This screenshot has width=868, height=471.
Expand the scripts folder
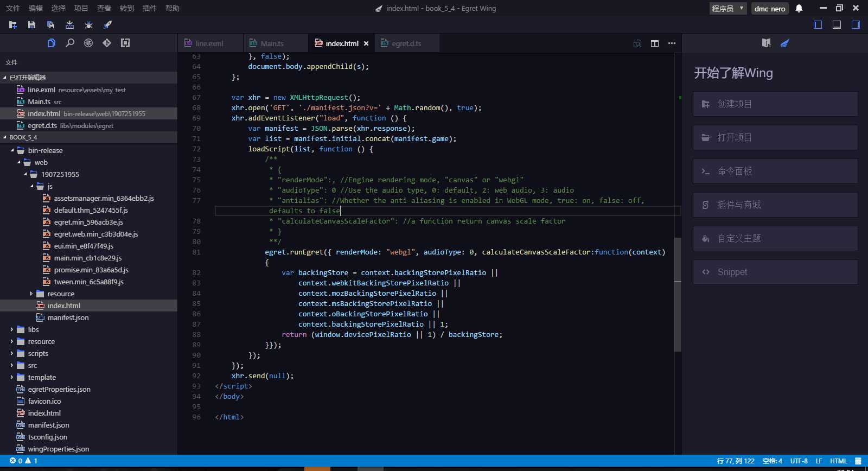(x=12, y=353)
